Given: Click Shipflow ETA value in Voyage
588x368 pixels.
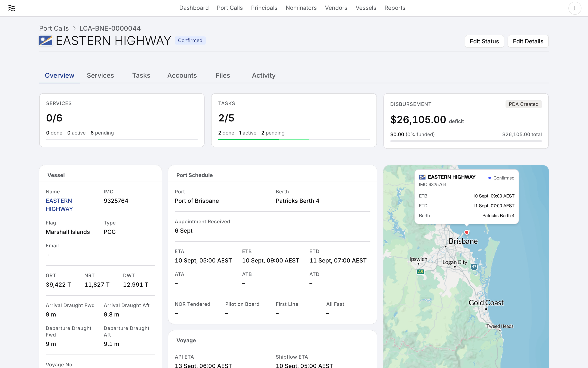Looking at the screenshot, I should [304, 365].
